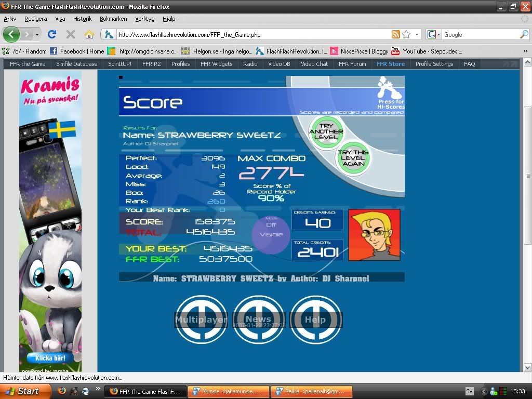Click the search magnifier icon
The width and height of the screenshot is (532, 399).
[524, 35]
